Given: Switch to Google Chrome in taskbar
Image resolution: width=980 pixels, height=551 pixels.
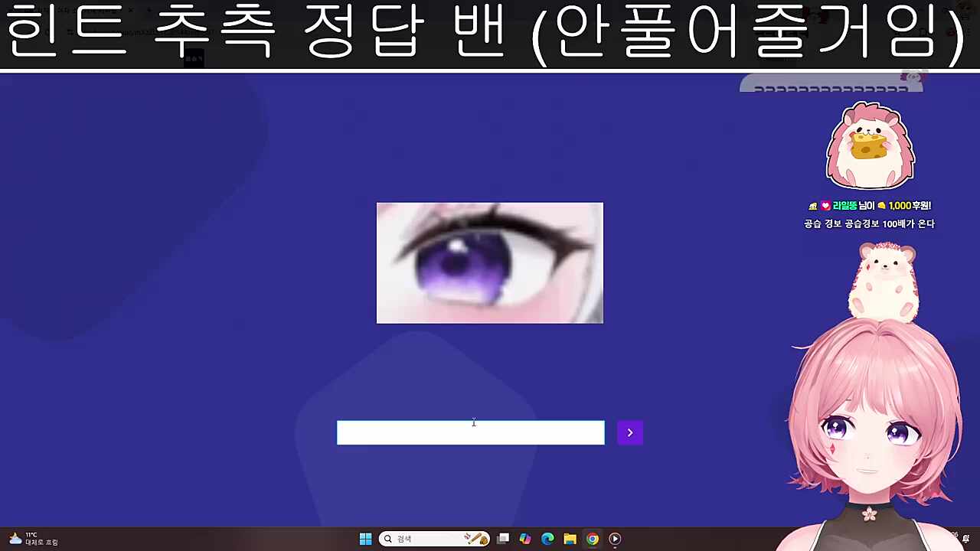Looking at the screenshot, I should (x=593, y=539).
